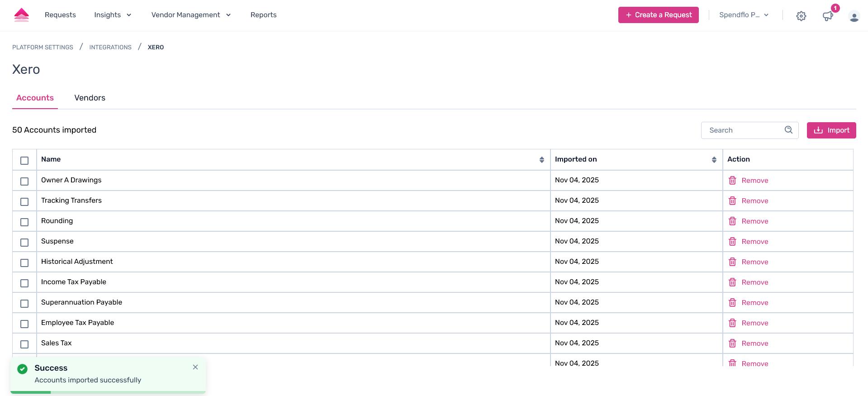
Task: Click 'Accounts imported successfully' message
Action: 88,380
